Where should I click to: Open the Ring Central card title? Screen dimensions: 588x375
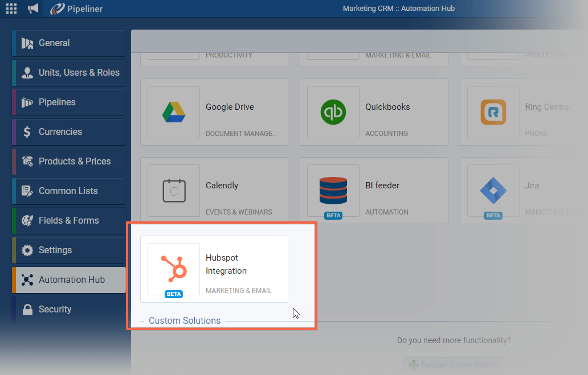coord(548,107)
